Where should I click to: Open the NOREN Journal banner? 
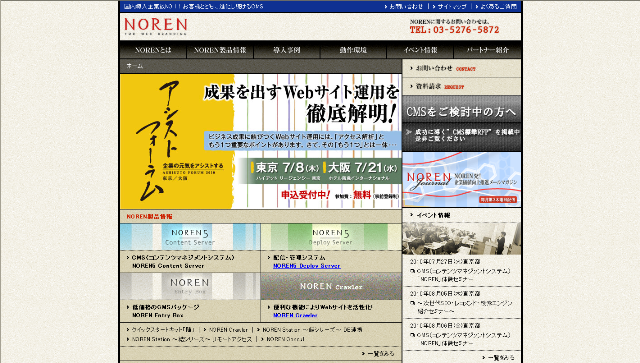(462, 179)
